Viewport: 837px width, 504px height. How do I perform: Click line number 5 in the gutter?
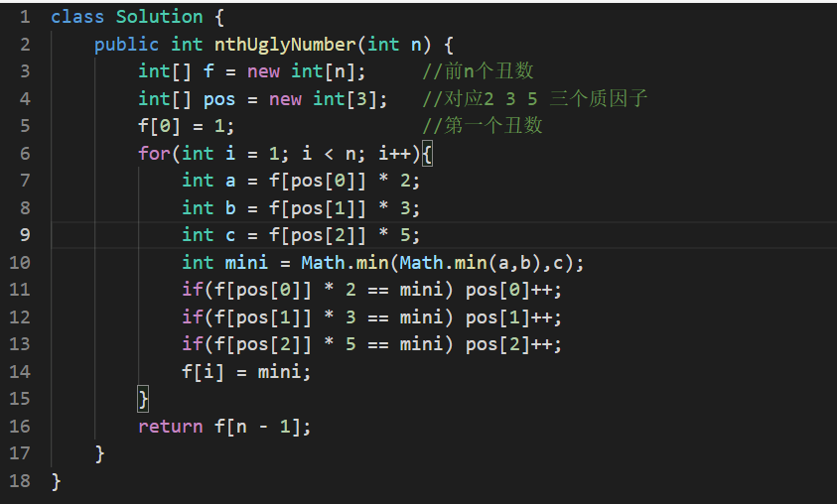(25, 126)
